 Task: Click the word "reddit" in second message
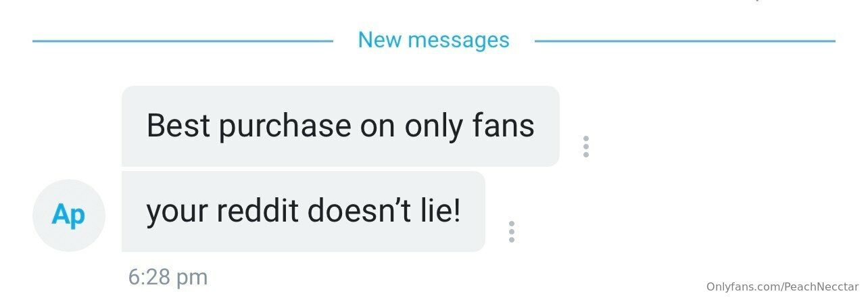tap(258, 211)
